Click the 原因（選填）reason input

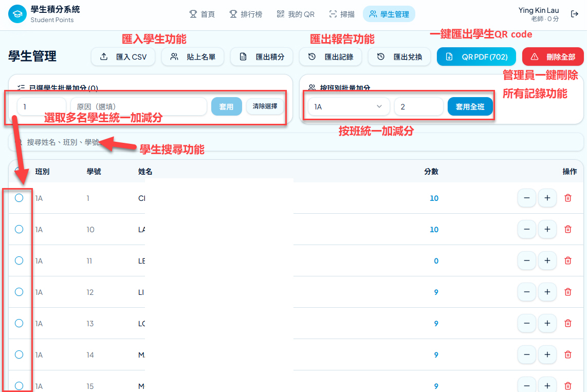pos(139,107)
